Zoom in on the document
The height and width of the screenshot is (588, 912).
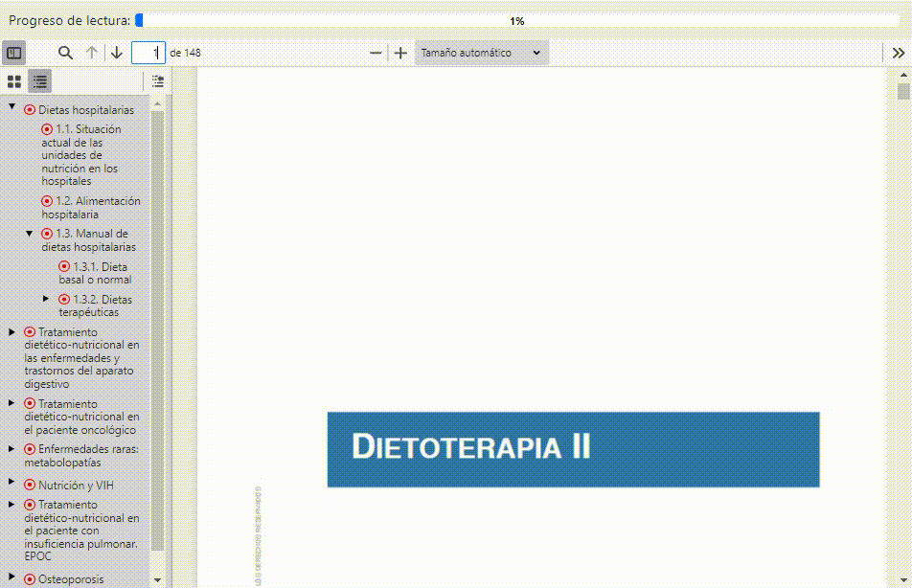point(400,53)
